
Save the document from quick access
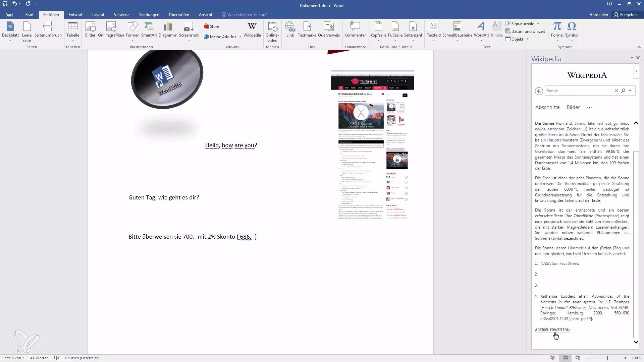[5, 4]
